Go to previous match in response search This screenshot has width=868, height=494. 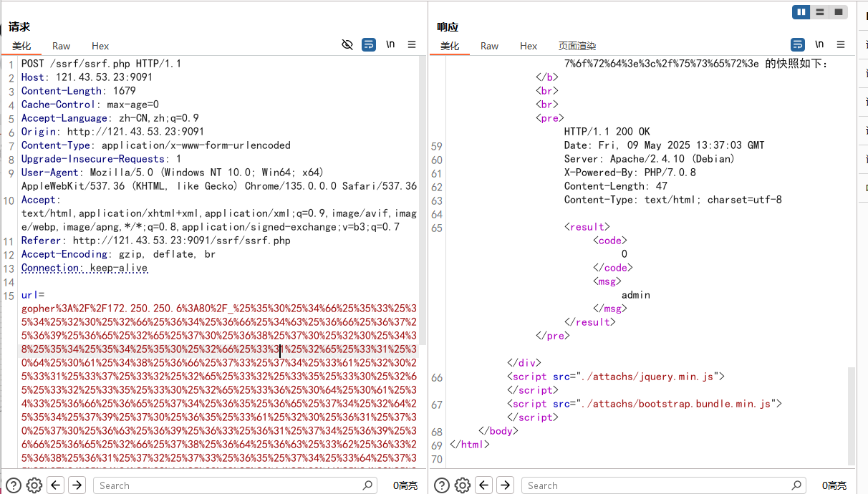[x=484, y=485]
